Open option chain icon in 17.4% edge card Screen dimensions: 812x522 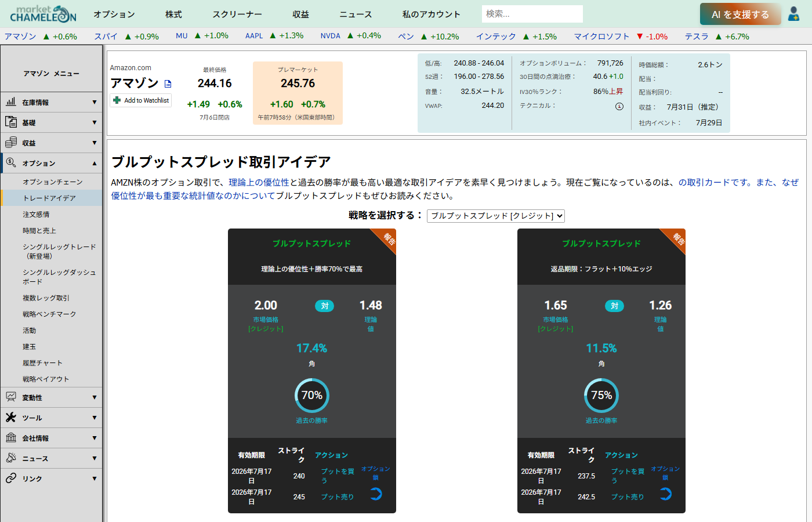click(x=376, y=494)
